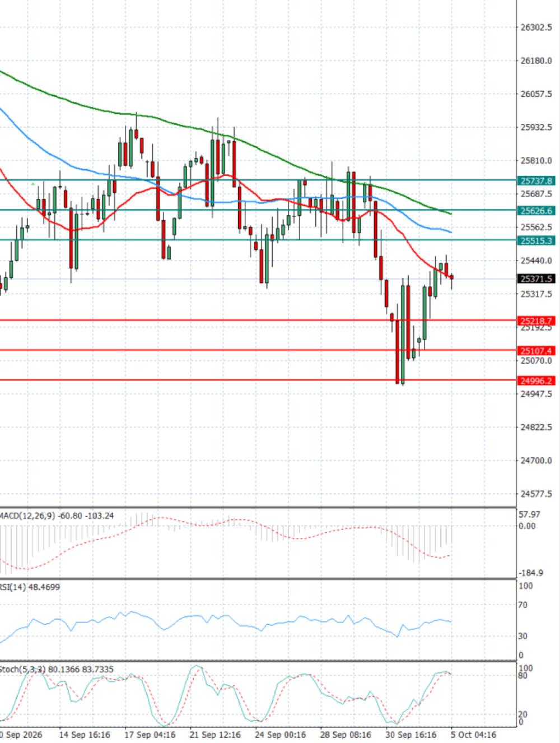Click the 28 Sep 08:16 time label
Image resolution: width=560 pixels, height=743 pixels.
346,735
